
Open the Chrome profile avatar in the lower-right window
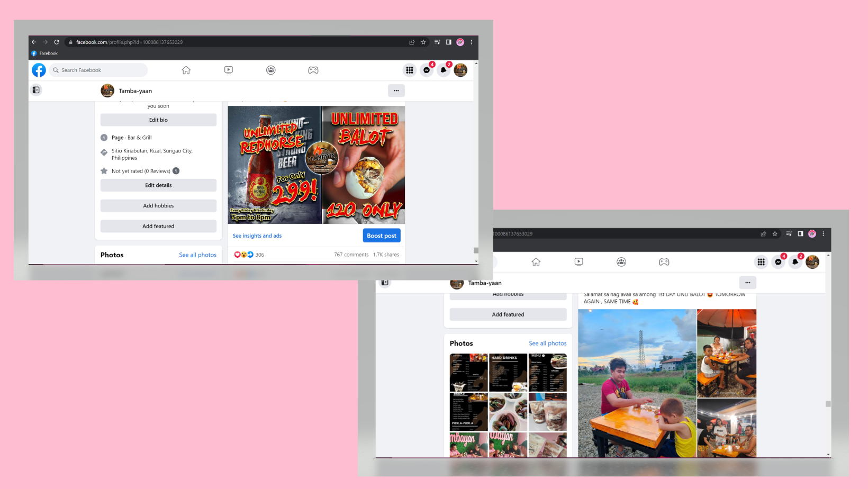[x=812, y=234]
